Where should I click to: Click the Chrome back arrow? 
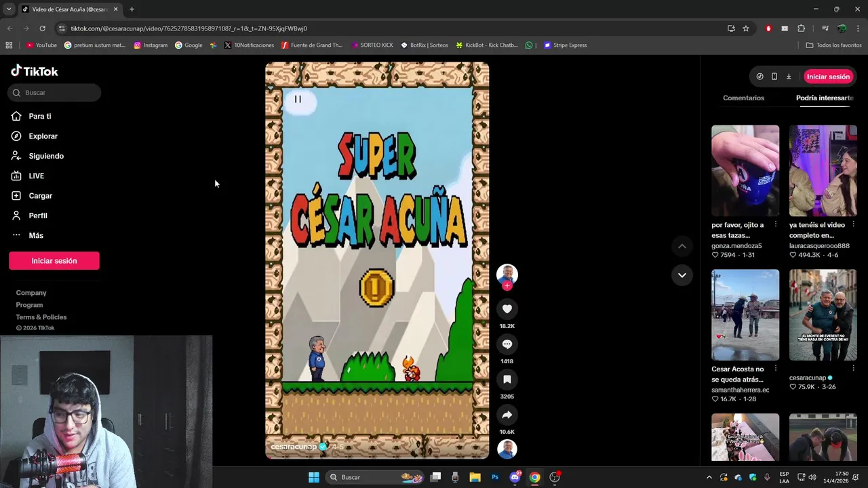(x=9, y=28)
